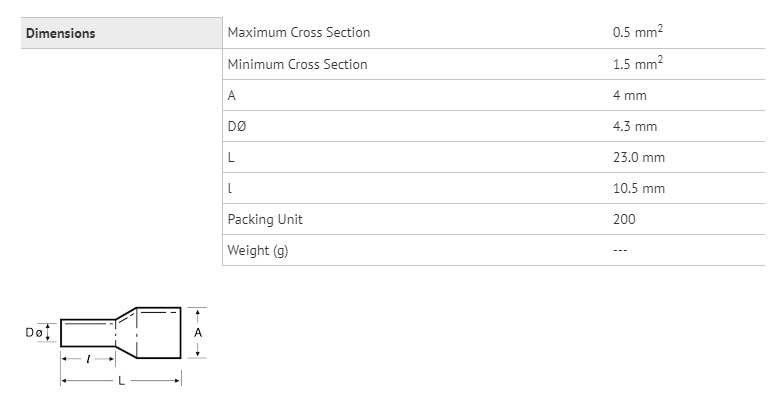
Task: Click the A dimension row label
Action: [x=232, y=95]
